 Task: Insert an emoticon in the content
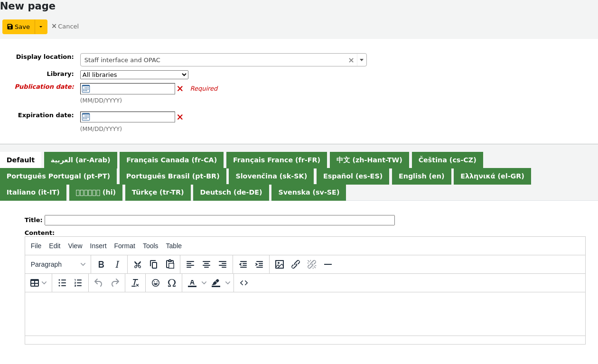pos(155,282)
